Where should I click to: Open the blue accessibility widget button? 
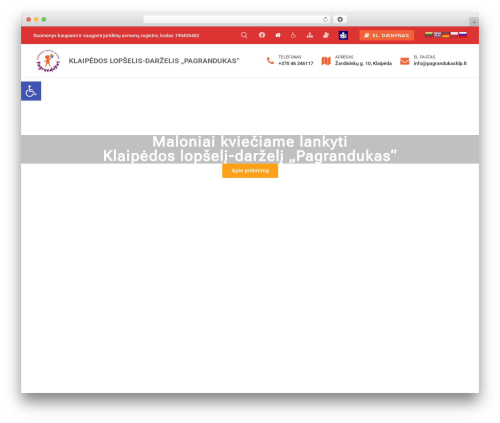pyautogui.click(x=31, y=91)
